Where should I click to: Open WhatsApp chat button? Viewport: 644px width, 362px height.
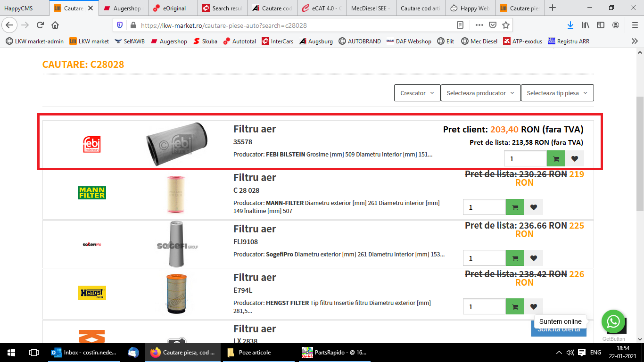[x=613, y=321]
